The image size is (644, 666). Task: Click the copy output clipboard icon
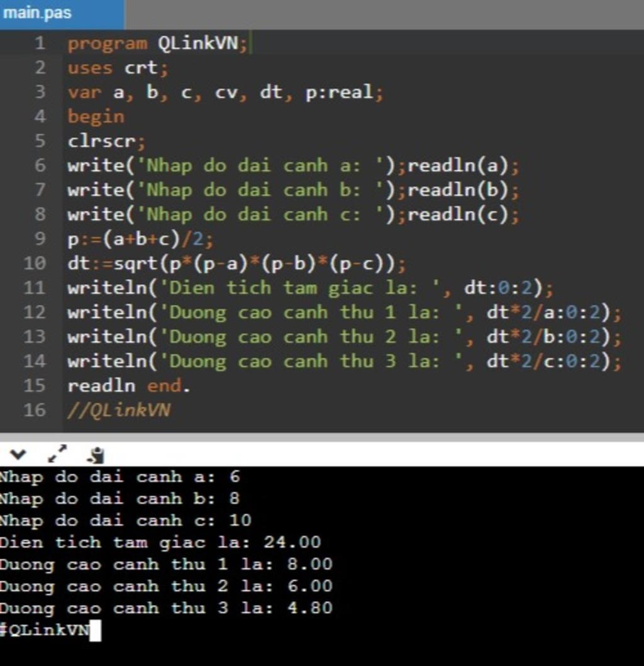tap(96, 455)
